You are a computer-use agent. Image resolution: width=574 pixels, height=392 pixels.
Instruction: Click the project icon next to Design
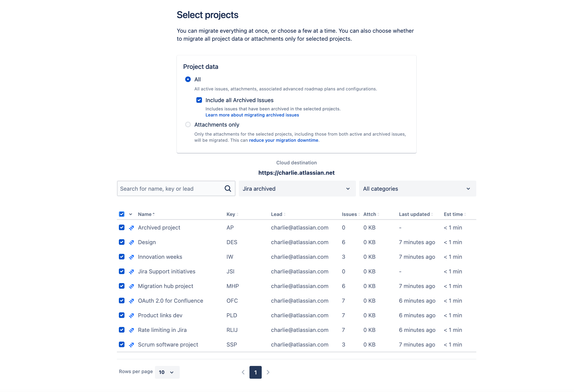(131, 242)
